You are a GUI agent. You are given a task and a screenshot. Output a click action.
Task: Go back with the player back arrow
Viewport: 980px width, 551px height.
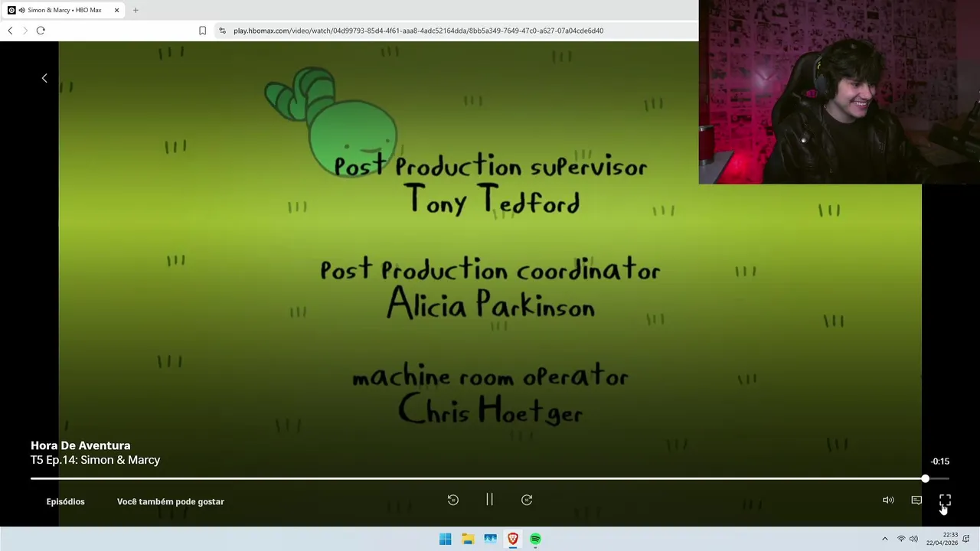[44, 78]
